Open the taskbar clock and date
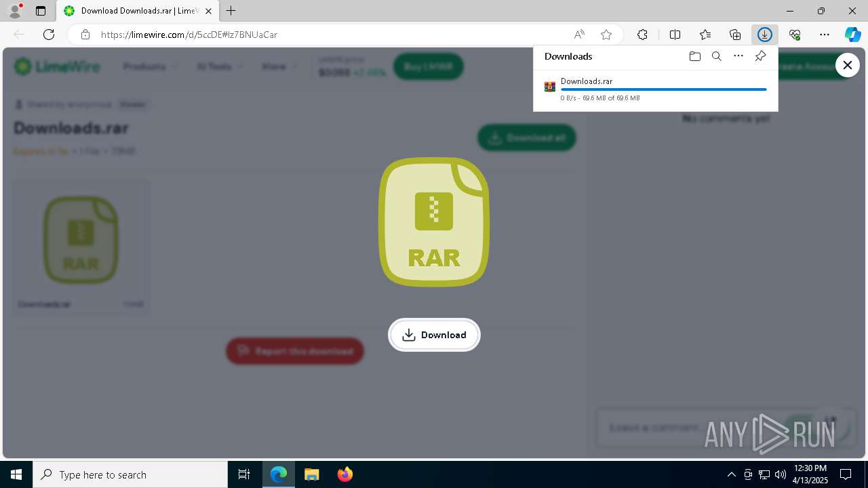Image resolution: width=868 pixels, height=488 pixels. pyautogui.click(x=810, y=474)
